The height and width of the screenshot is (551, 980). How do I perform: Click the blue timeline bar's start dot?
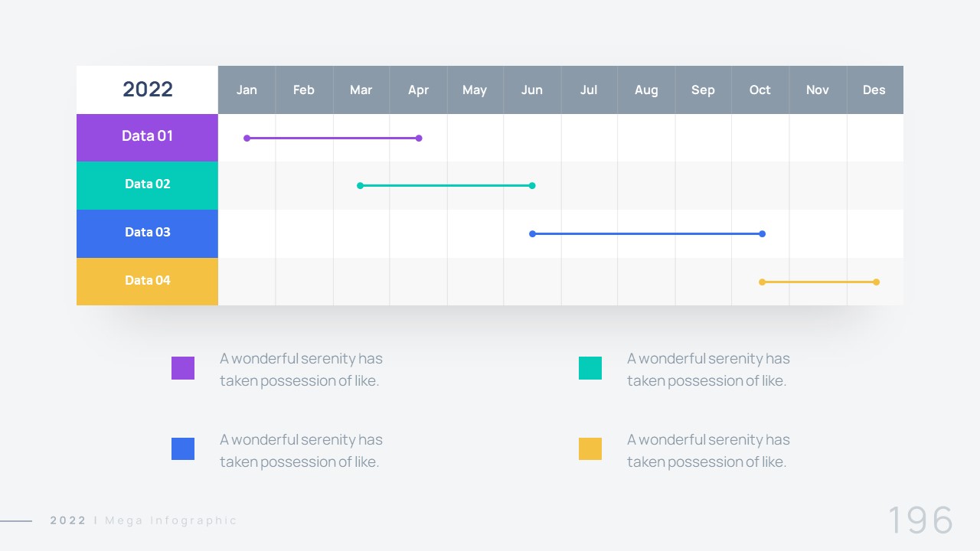click(532, 233)
